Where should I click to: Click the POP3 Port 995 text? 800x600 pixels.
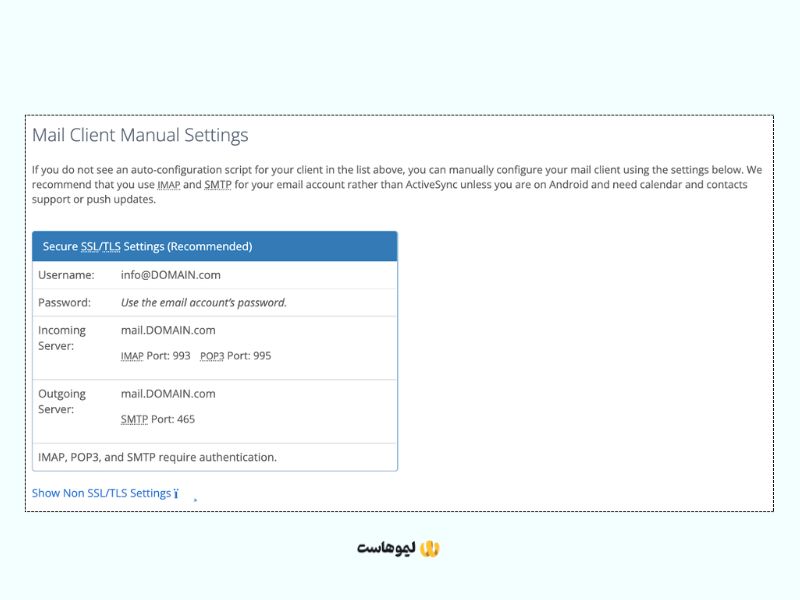tap(235, 355)
